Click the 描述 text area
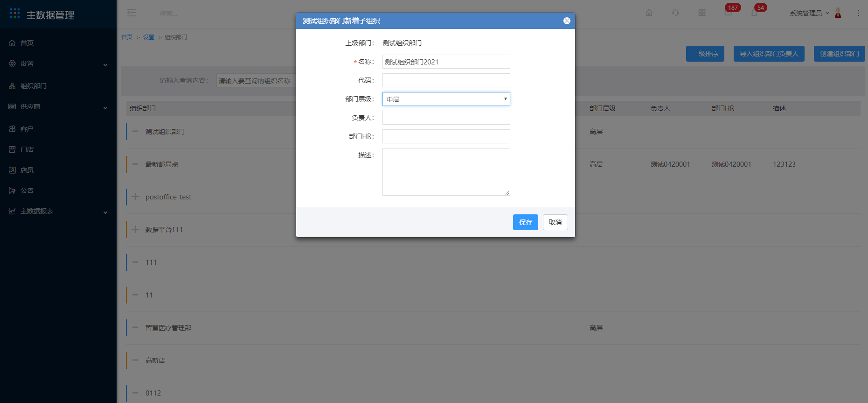The image size is (868, 403). click(x=446, y=172)
